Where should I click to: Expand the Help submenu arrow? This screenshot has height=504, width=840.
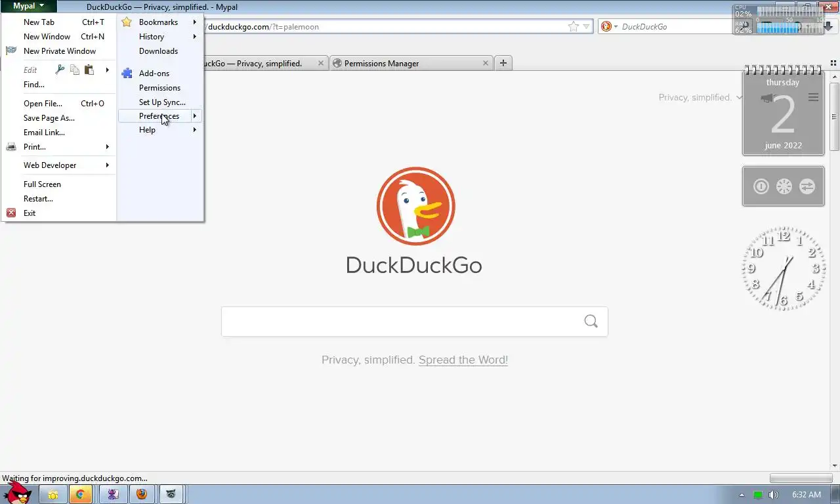(x=195, y=130)
